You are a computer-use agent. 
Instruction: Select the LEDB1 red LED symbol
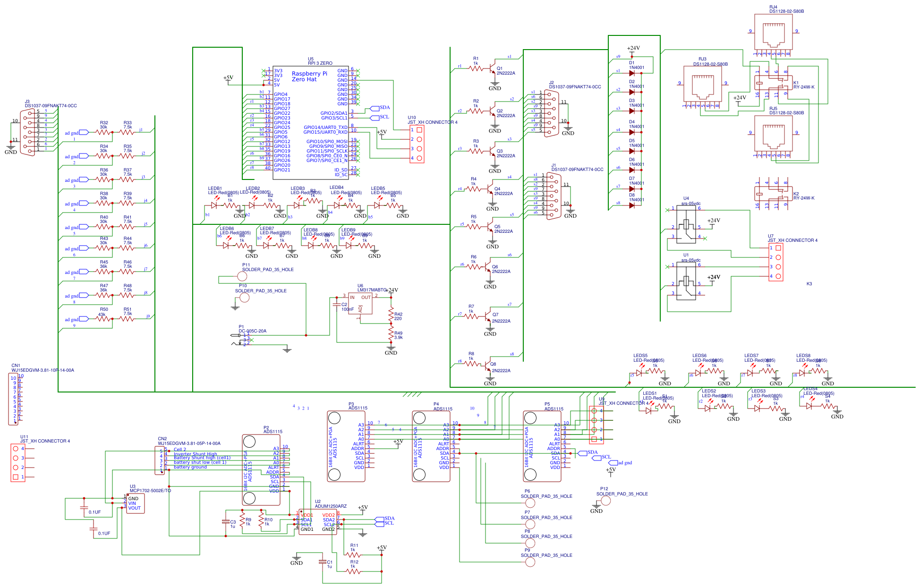214,205
